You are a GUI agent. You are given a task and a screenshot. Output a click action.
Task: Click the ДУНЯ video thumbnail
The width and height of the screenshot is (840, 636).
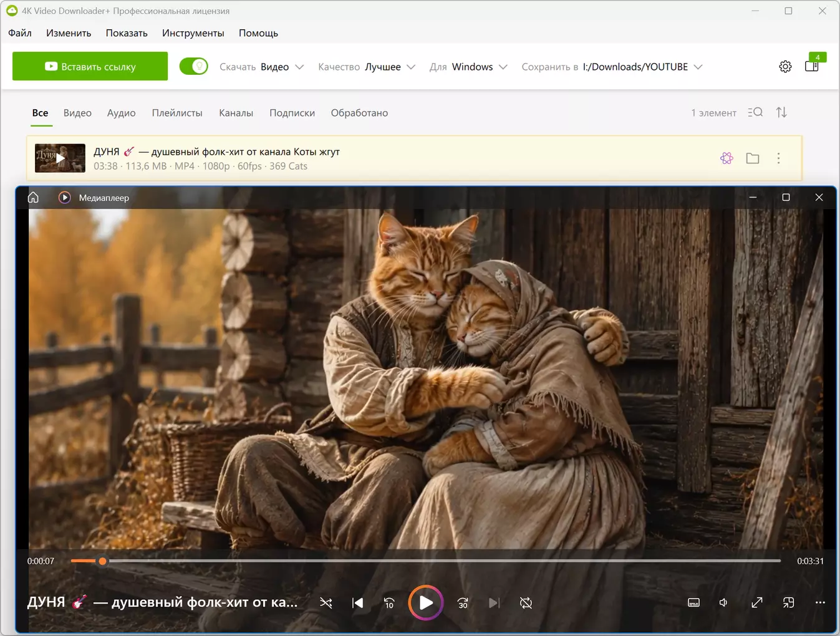(60, 158)
